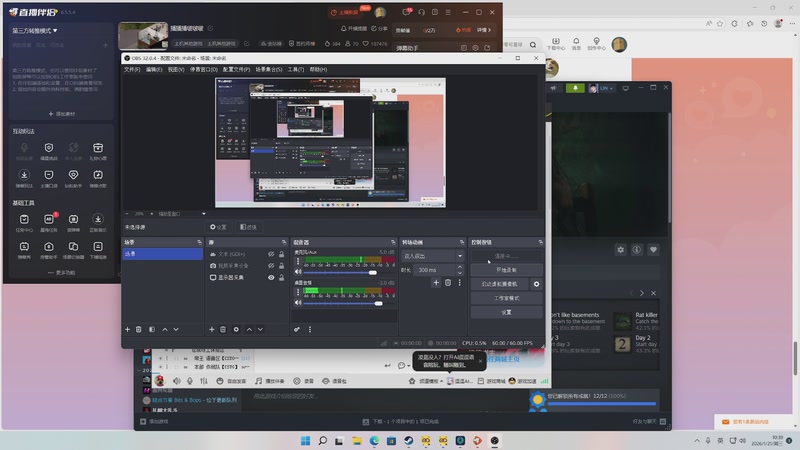Open 直播伴侣 message inbox icon
This screenshot has width=800, height=450.
[x=407, y=12]
